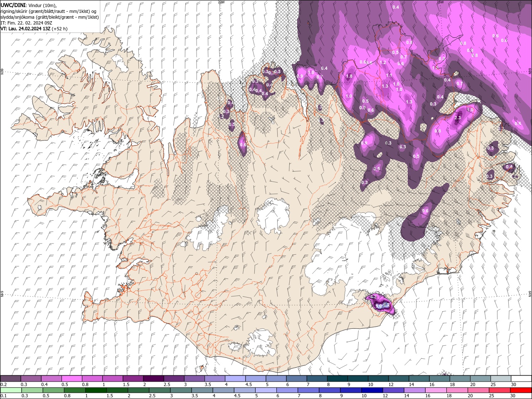The width and height of the screenshot is (532, 399).
Task: Click the darkest green lower swatch between 1 and 1.5
Action: point(96,390)
